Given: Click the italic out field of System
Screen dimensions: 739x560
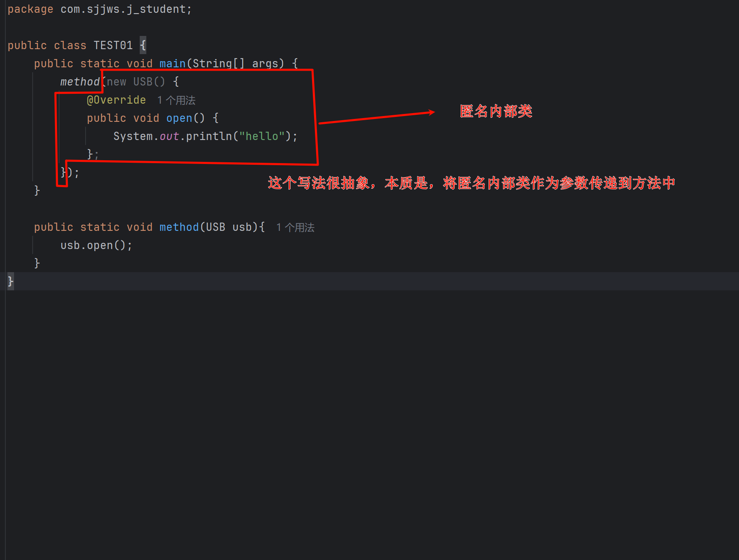Looking at the screenshot, I should click(x=169, y=136).
